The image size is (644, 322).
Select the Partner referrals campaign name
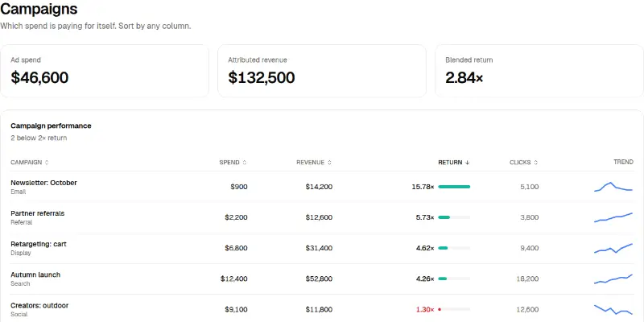[37, 213]
